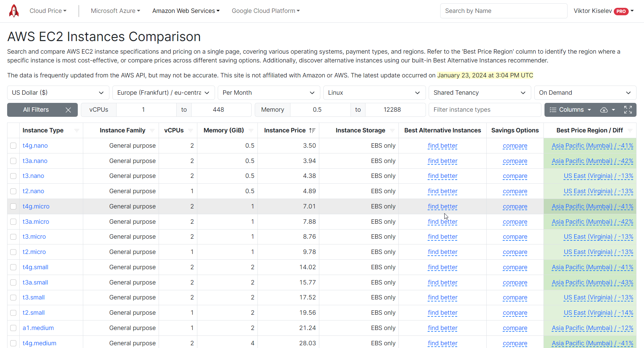Open the t4g.micro instance link

[x=36, y=206]
